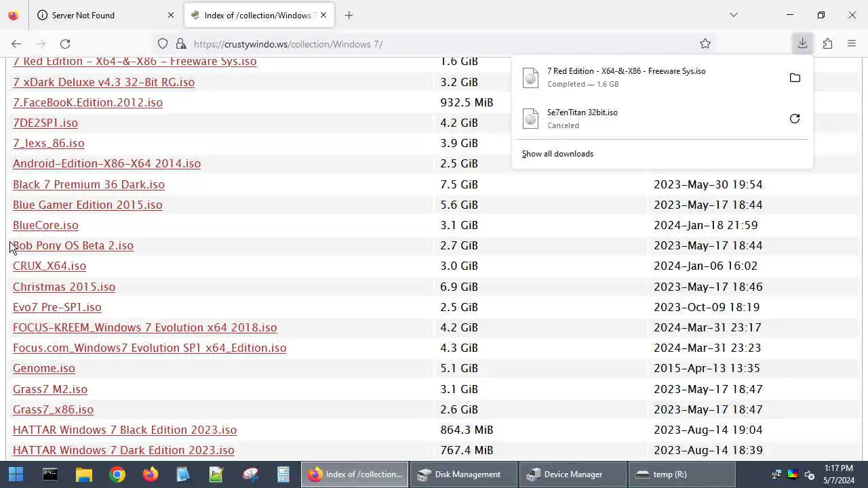The width and height of the screenshot is (868, 488).
Task: Open the Firefox hamburger menu
Action: [x=852, y=44]
